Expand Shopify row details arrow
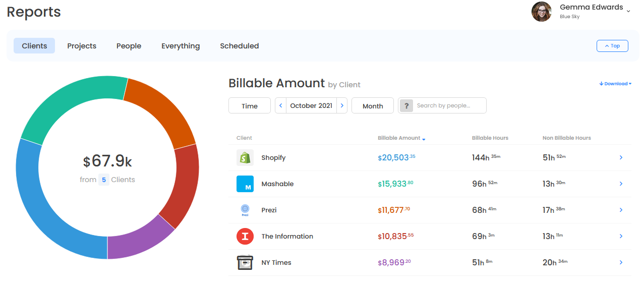The width and height of the screenshot is (644, 285). click(621, 158)
